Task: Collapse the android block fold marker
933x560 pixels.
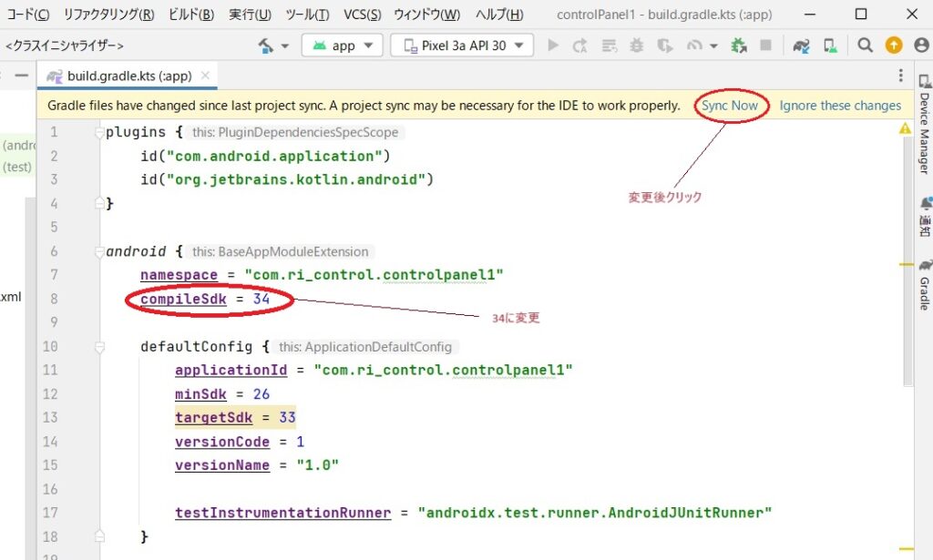Action: (x=98, y=251)
